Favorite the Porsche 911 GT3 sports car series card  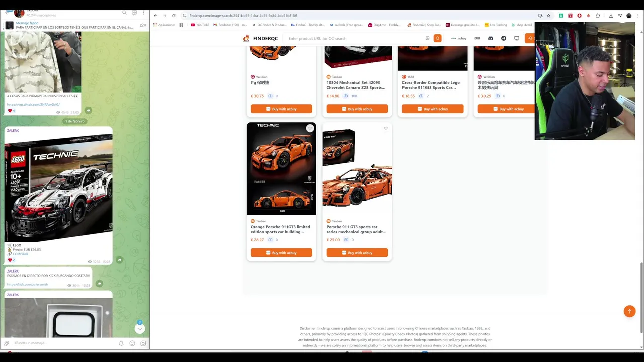(386, 128)
